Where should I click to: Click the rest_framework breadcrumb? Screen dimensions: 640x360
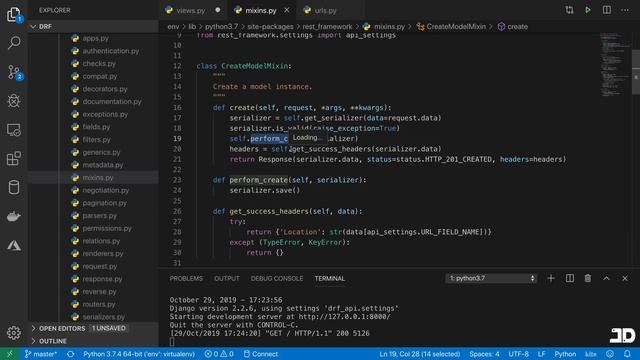point(327,27)
